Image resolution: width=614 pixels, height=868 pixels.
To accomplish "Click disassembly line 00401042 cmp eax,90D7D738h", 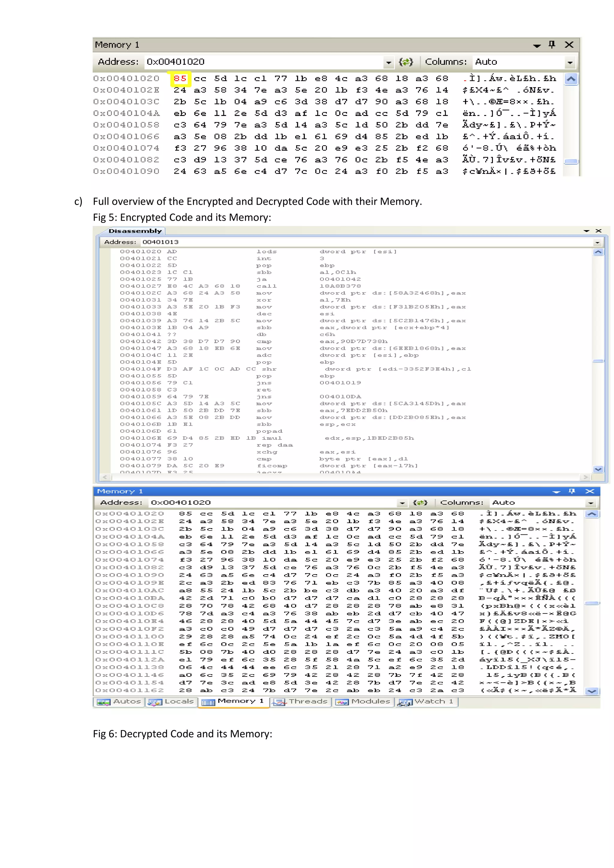I will click(x=254, y=341).
